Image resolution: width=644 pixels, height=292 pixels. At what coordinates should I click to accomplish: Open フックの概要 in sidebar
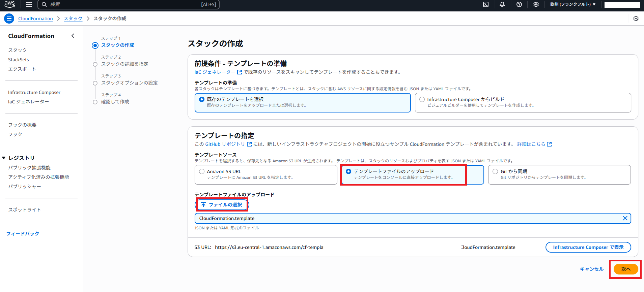pos(22,125)
